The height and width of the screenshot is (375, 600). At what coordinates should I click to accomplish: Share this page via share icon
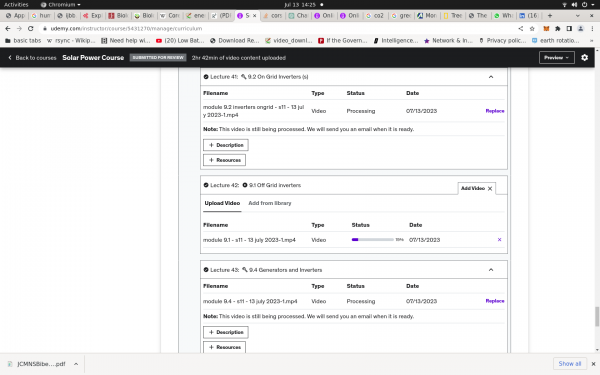tap(521, 29)
